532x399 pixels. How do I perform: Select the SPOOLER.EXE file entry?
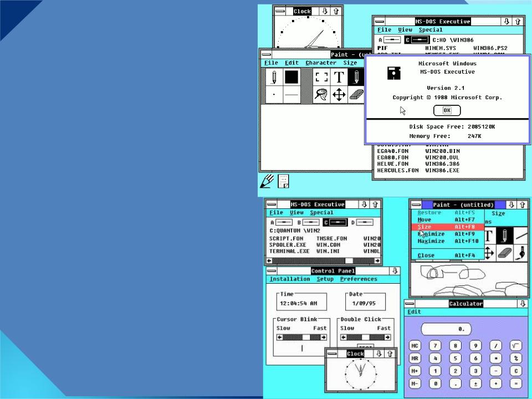point(288,245)
